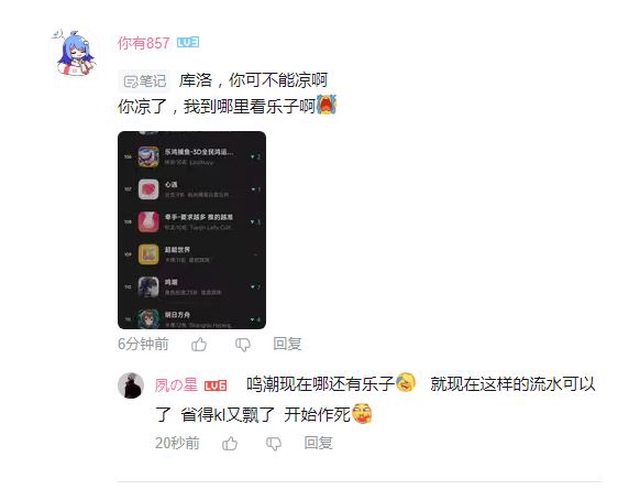Like the reply posted 20秒前

pos(230,443)
